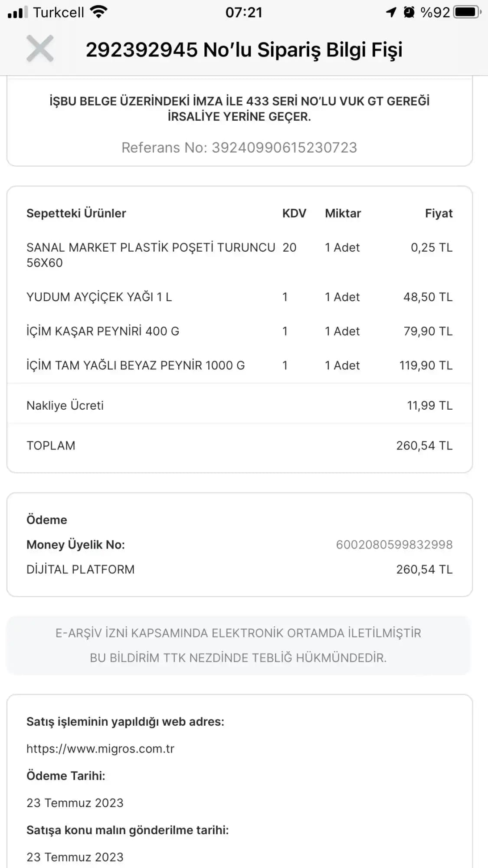Select the Referans No number text
This screenshot has width=488, height=868.
(284, 148)
